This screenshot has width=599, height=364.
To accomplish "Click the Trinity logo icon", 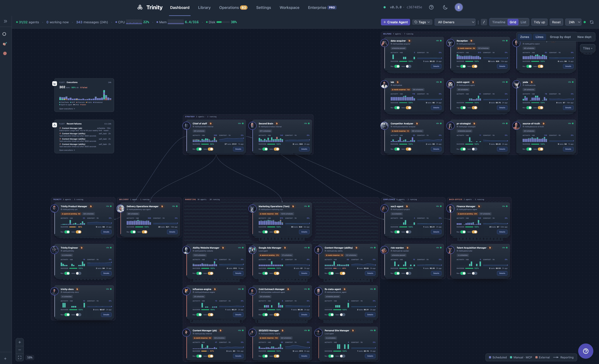I will [x=140, y=7].
